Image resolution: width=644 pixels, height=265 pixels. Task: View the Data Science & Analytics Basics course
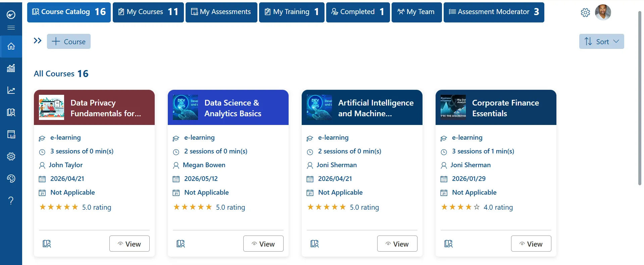[263, 244]
